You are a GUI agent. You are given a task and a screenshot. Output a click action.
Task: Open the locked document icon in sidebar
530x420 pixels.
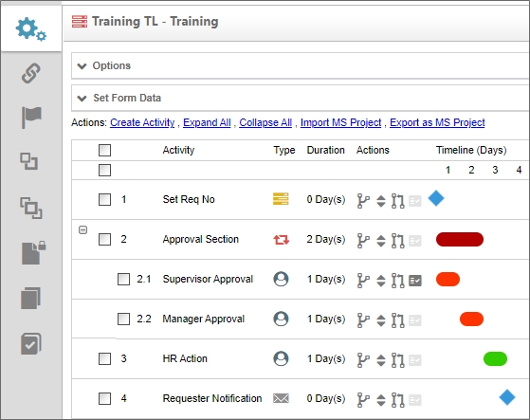click(x=33, y=253)
